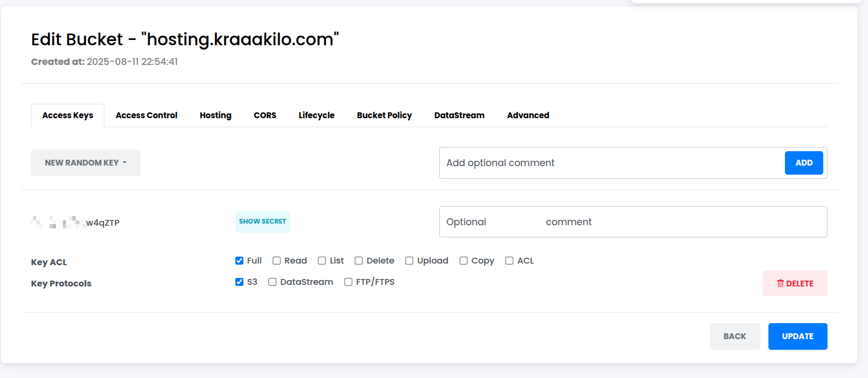Image resolution: width=868 pixels, height=378 pixels.
Task: Enable the FTP/FTPS protocol checkbox
Action: tap(348, 282)
